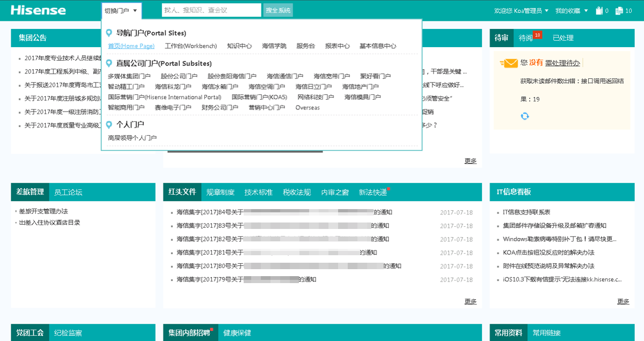Open the documents count icon in header
This screenshot has height=341, width=644.
point(619,10)
